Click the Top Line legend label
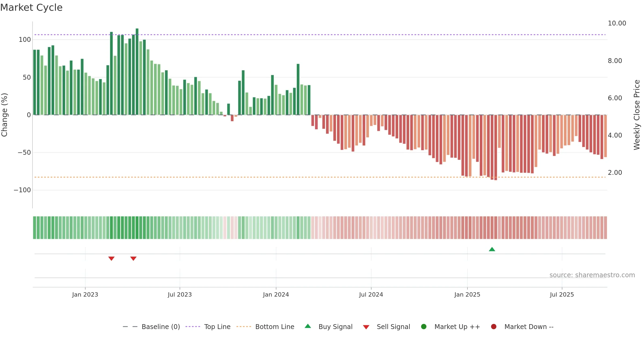644x362 pixels. [217, 327]
